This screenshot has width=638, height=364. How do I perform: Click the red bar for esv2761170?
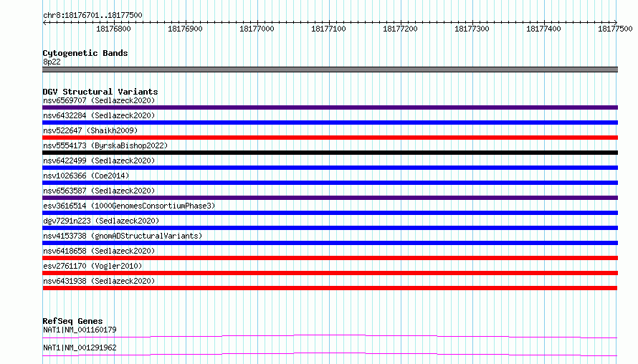tap(330, 273)
